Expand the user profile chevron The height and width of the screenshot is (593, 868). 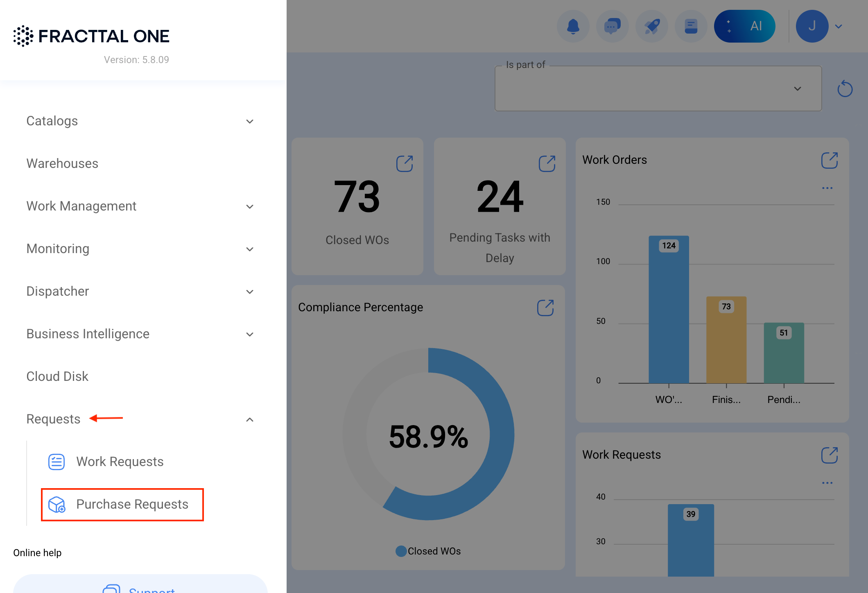click(839, 27)
